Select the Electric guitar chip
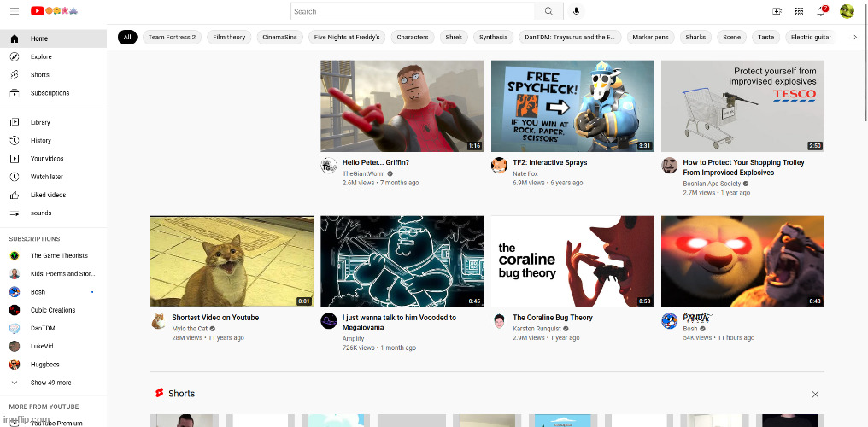868x427 pixels. [x=811, y=37]
